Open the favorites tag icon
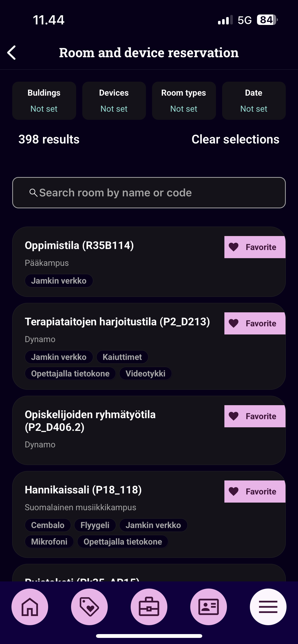Screen dimensions: 298x644 (x=89, y=607)
